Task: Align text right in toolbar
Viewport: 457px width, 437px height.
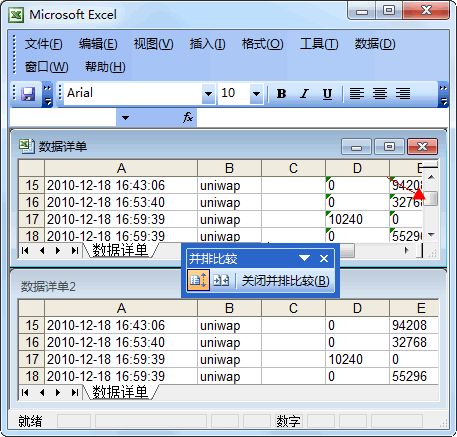Action: click(x=403, y=94)
